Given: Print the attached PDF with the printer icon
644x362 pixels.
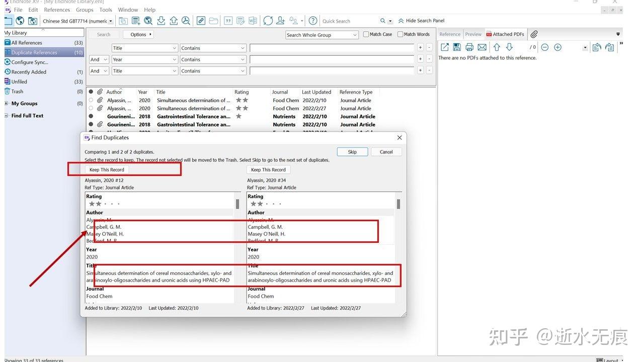Looking at the screenshot, I should click(x=469, y=47).
